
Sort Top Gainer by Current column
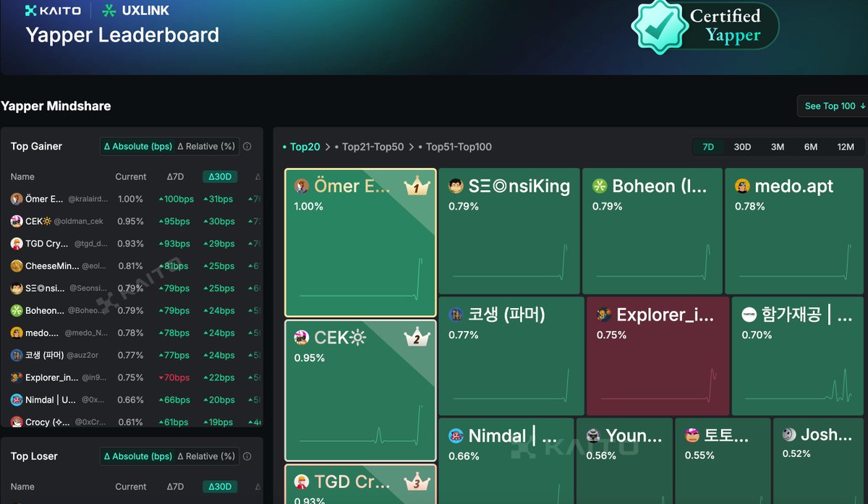point(131,176)
